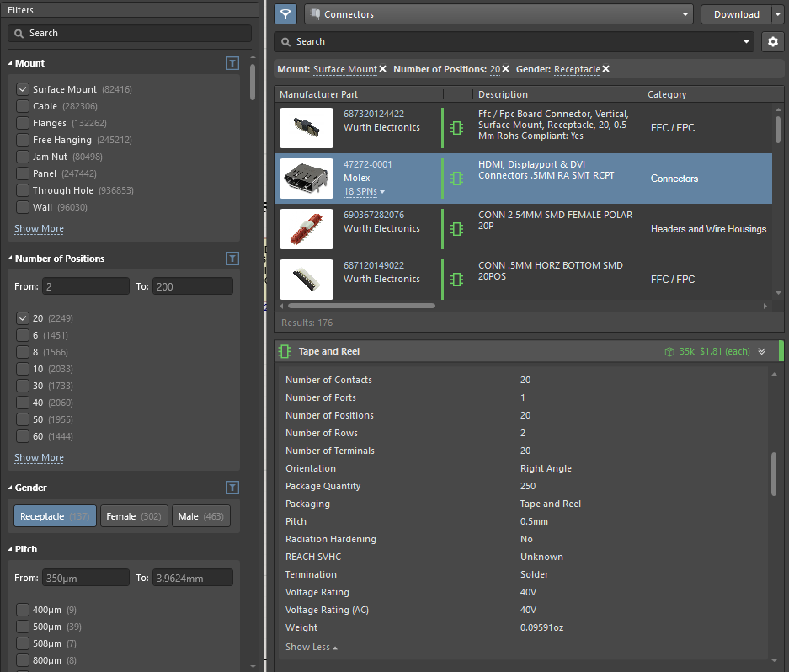Click the Number of Positions T icon
Viewport: 789px width, 672px height.
tap(232, 259)
